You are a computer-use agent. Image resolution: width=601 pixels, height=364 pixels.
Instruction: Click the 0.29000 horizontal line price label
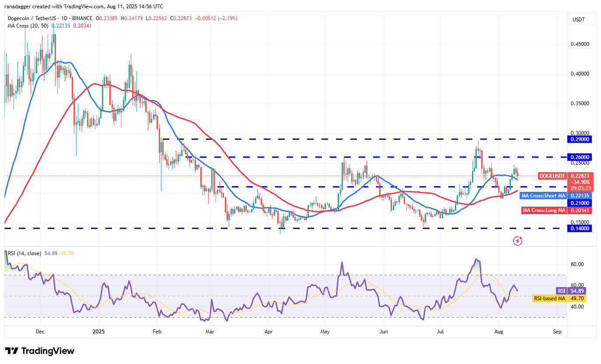click(x=579, y=139)
